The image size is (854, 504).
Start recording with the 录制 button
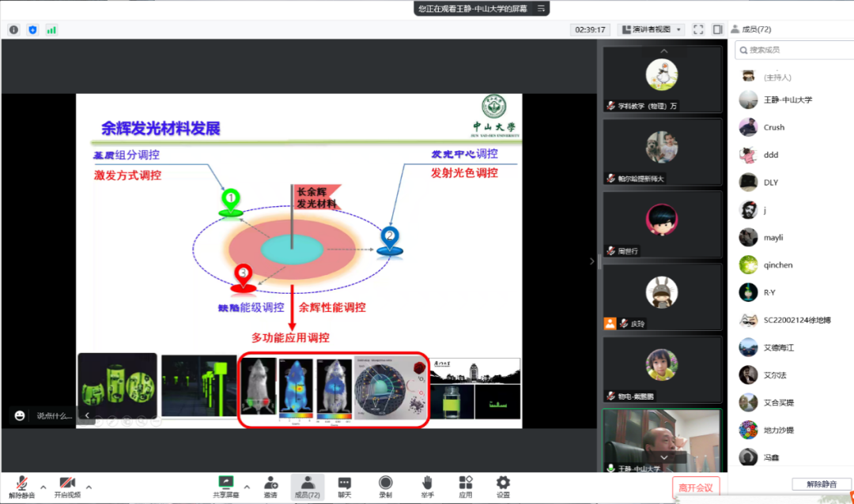click(x=385, y=487)
